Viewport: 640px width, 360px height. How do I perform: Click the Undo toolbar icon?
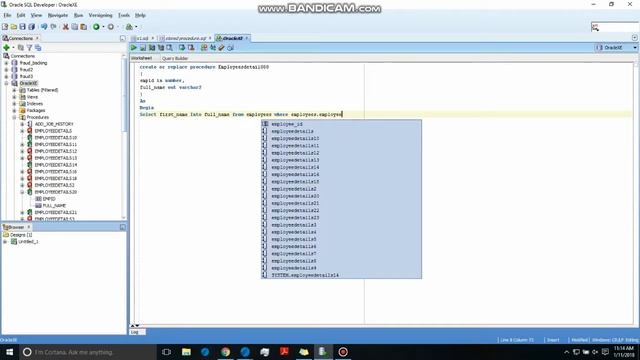(44, 27)
